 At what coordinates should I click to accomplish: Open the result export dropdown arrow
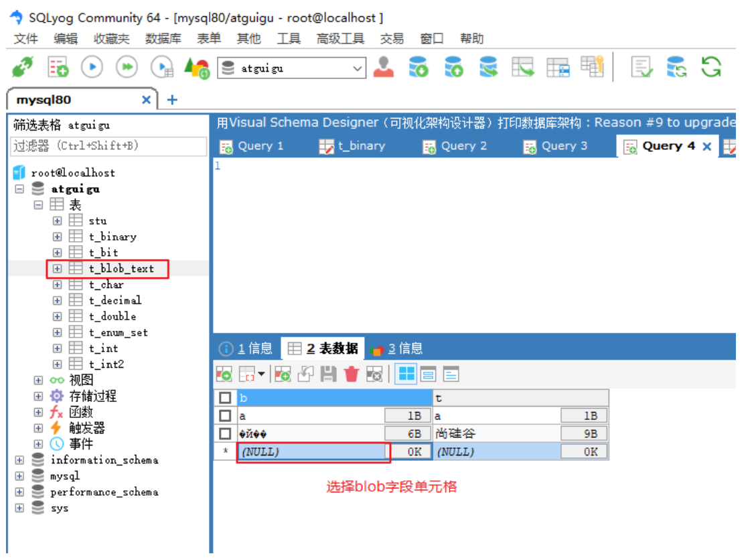tap(261, 374)
